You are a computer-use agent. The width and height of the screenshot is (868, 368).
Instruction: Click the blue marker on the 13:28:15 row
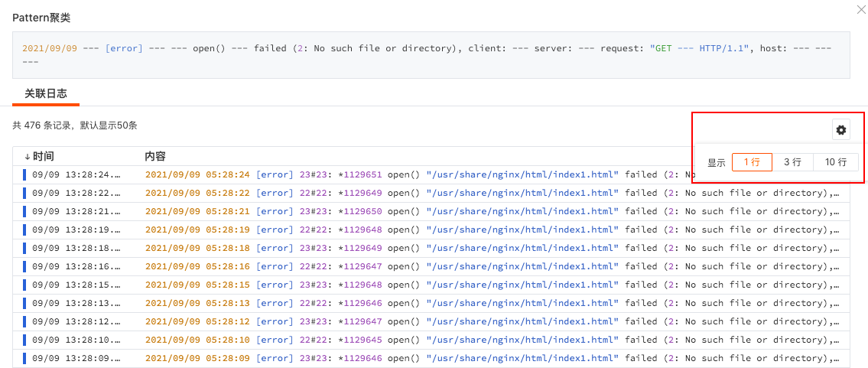pyautogui.click(x=24, y=285)
